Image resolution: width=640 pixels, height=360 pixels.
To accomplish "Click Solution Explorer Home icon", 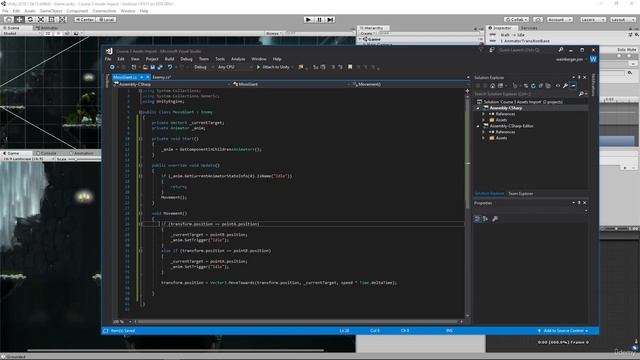I will pos(493,86).
